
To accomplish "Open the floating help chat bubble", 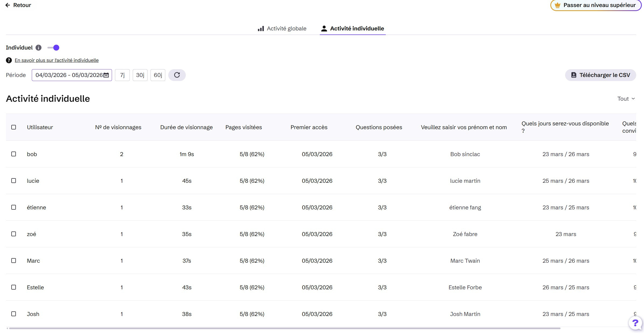I will click(x=635, y=323).
